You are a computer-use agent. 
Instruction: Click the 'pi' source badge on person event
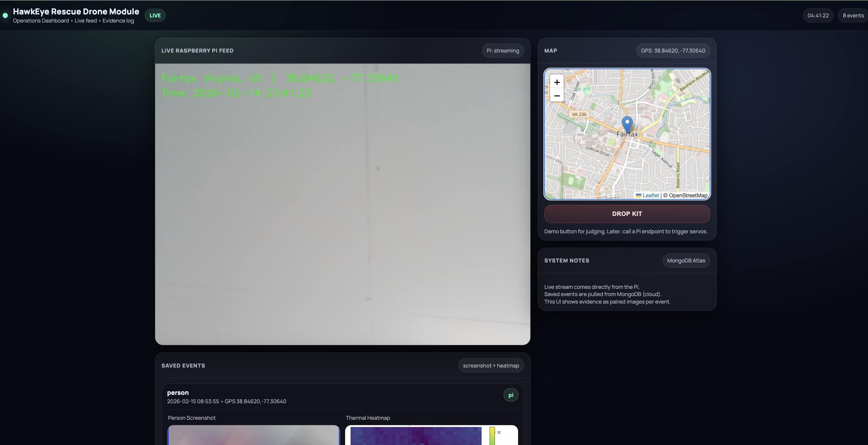pos(511,395)
